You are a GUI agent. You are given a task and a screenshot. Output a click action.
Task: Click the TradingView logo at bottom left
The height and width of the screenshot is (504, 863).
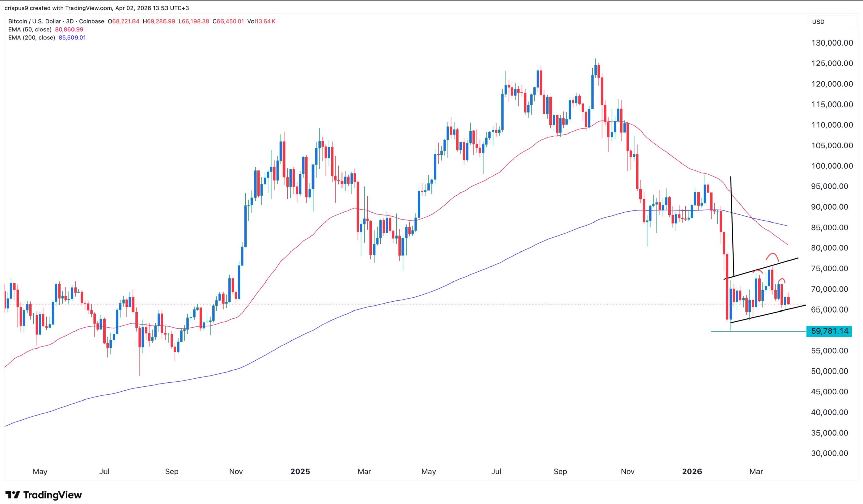44,495
